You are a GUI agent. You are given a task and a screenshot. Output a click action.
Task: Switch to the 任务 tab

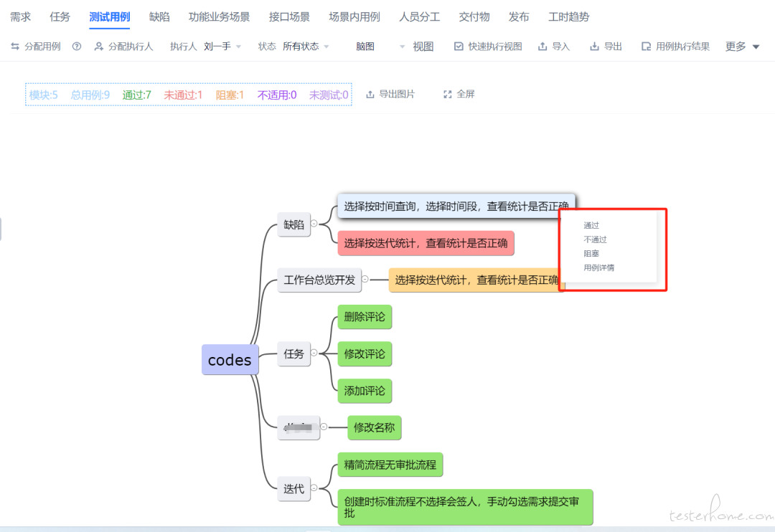coord(60,16)
